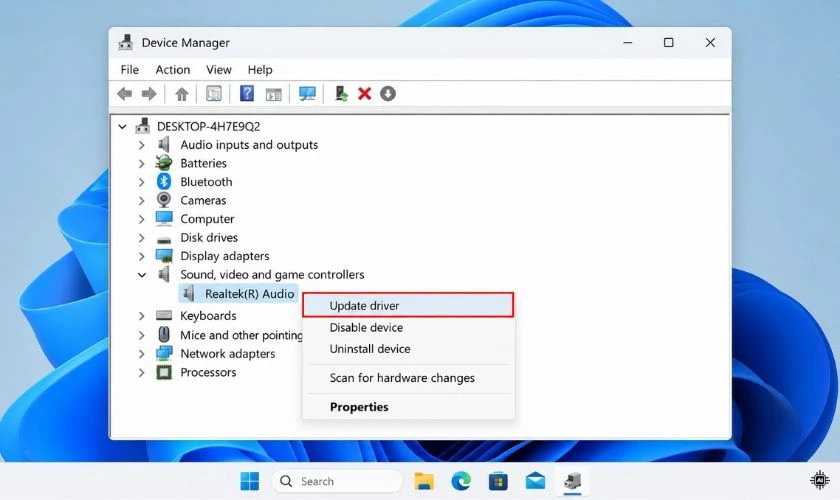Open the Properties sheet toolbar icon

214,94
